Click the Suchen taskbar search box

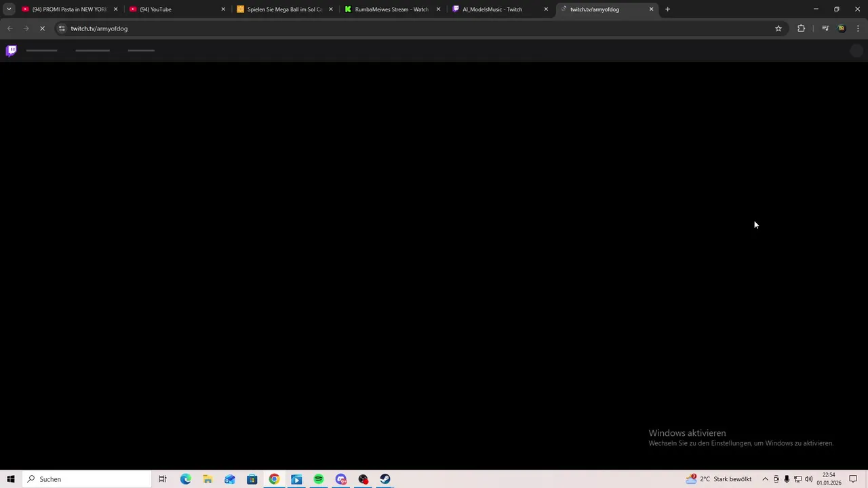tap(87, 479)
